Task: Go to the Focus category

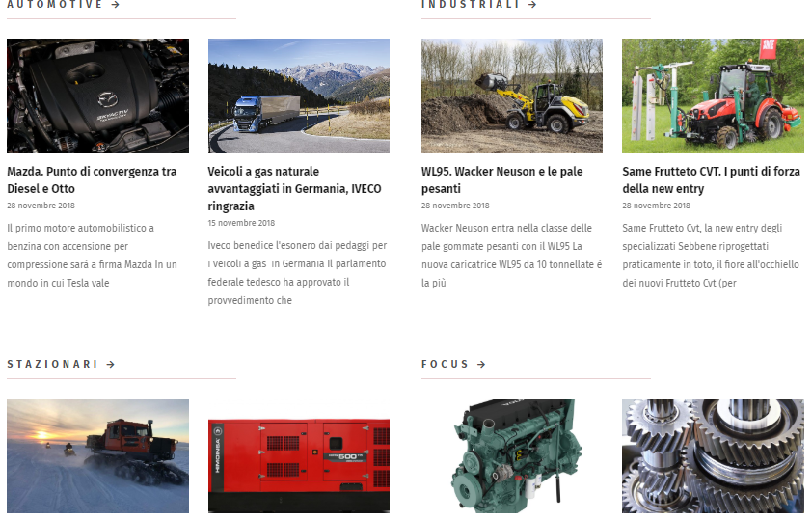Action: coord(445,364)
